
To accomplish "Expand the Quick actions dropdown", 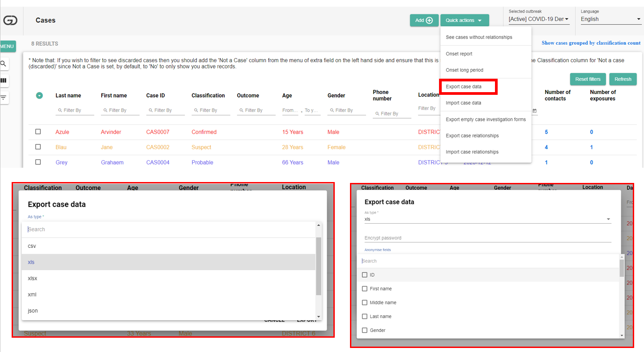I will [x=464, y=20].
